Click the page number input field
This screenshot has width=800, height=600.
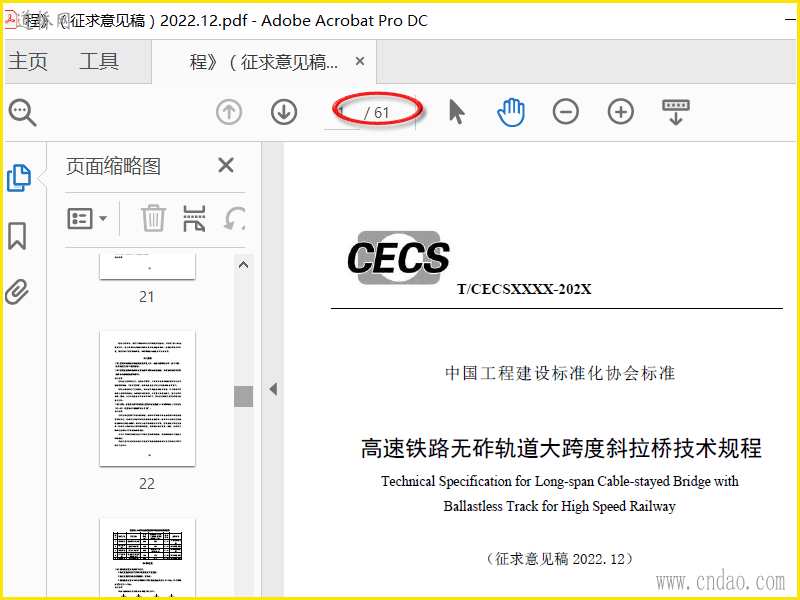(342, 112)
